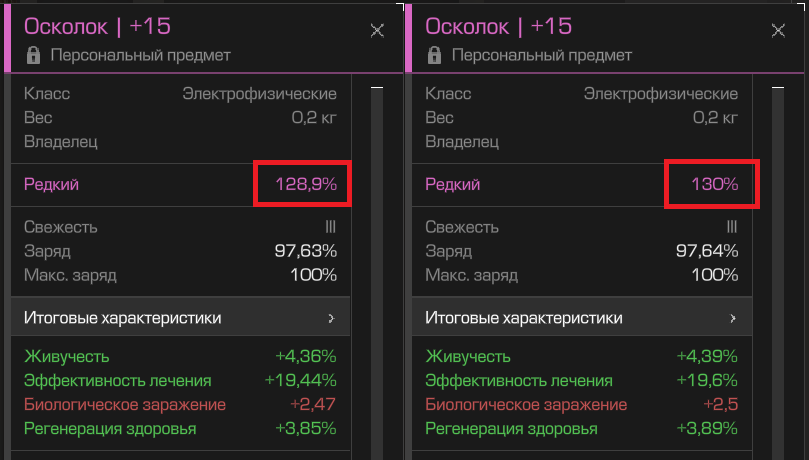
Task: Expand Итоговые характеристики in left panel
Action: coord(181,317)
